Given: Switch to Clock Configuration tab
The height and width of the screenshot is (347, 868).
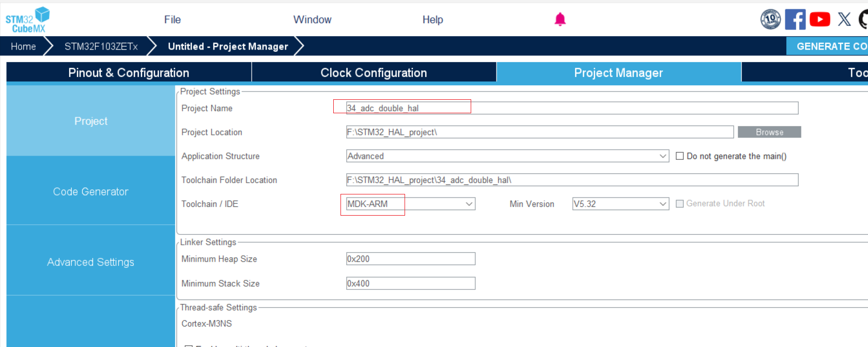Looking at the screenshot, I should 374,73.
